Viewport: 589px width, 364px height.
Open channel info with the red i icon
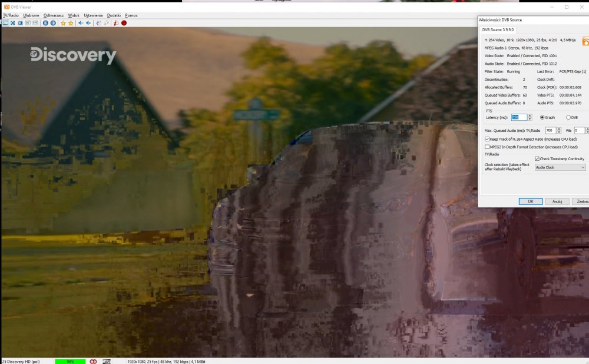coord(116,23)
